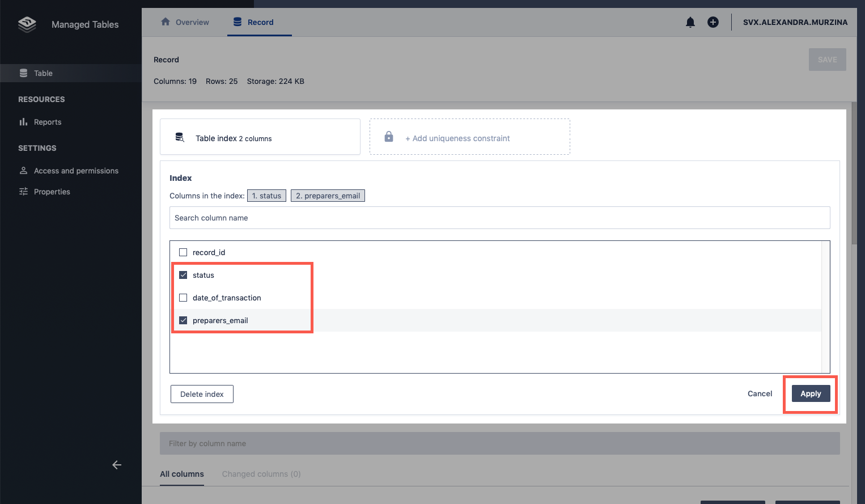The width and height of the screenshot is (865, 504).
Task: Uncheck the preparers_email checkbox
Action: [x=183, y=320]
